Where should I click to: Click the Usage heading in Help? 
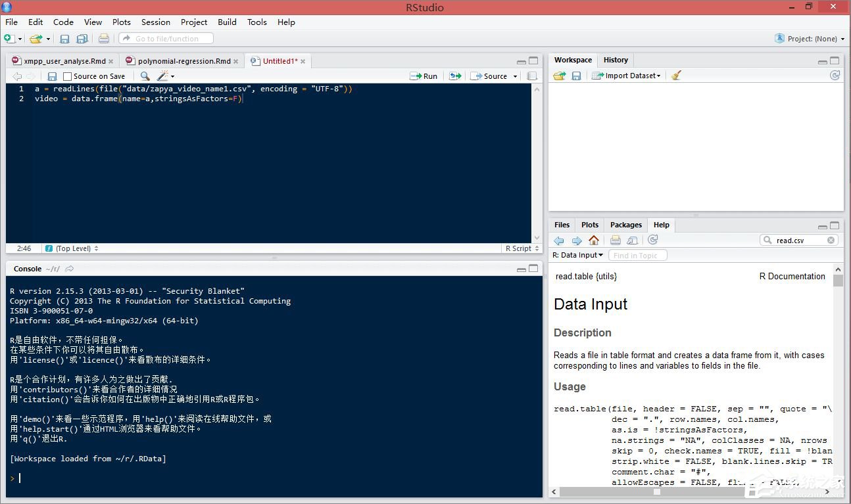(x=570, y=386)
